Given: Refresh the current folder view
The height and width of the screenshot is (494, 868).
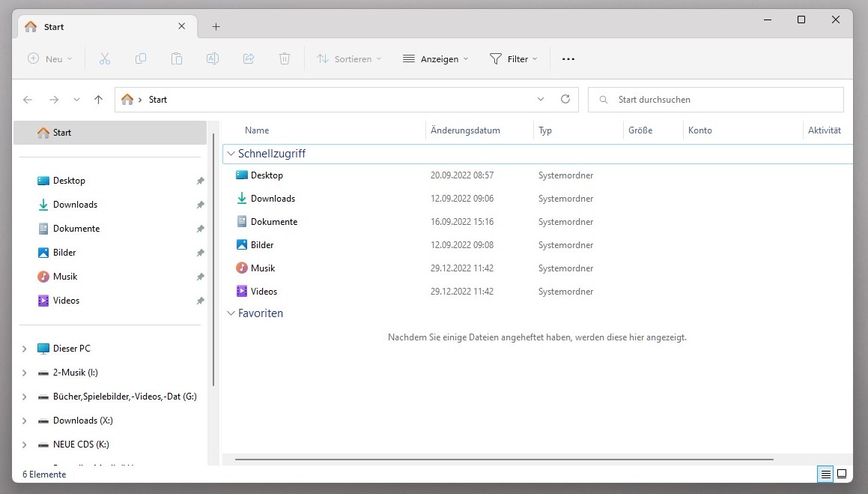Looking at the screenshot, I should [565, 99].
